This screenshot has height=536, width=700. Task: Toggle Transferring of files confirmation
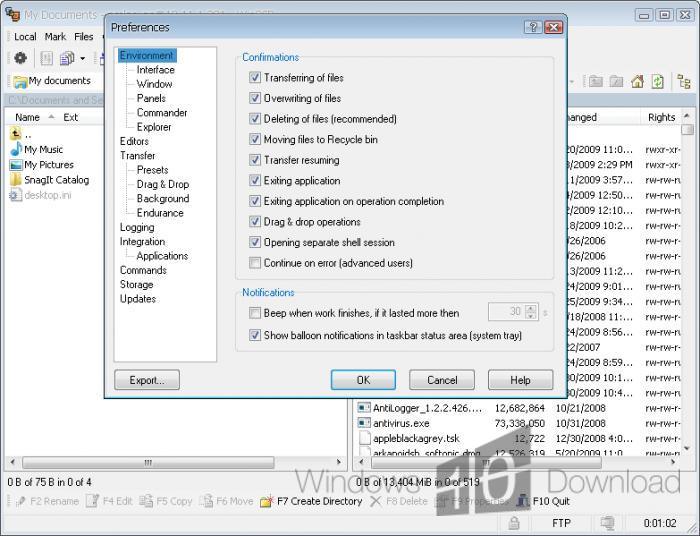[x=254, y=77]
